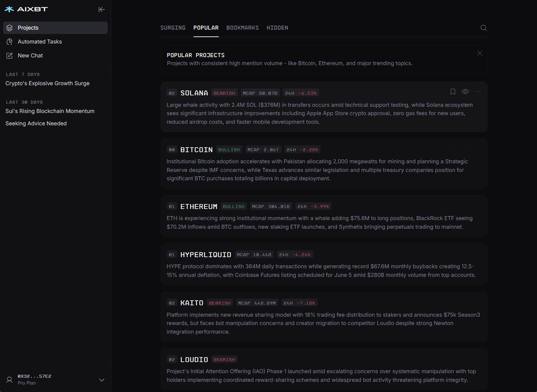Select the Popular tab

tap(206, 28)
